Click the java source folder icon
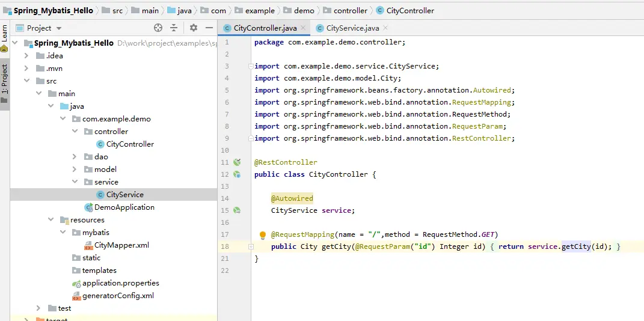This screenshot has height=321, width=644. 64,106
